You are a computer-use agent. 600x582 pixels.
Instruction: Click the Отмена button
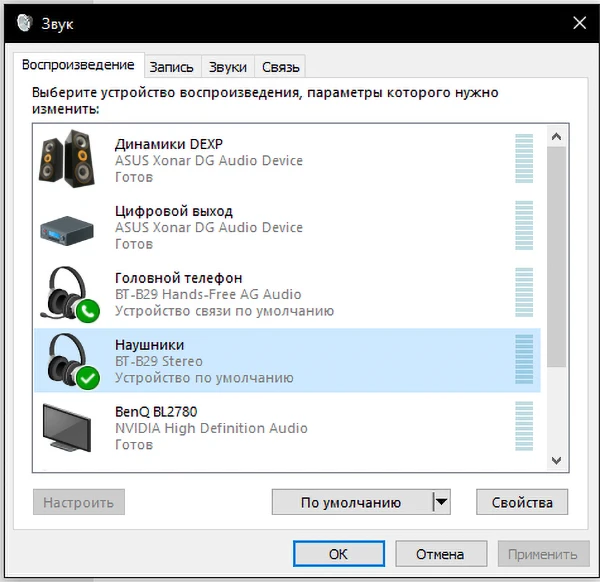coord(441,554)
